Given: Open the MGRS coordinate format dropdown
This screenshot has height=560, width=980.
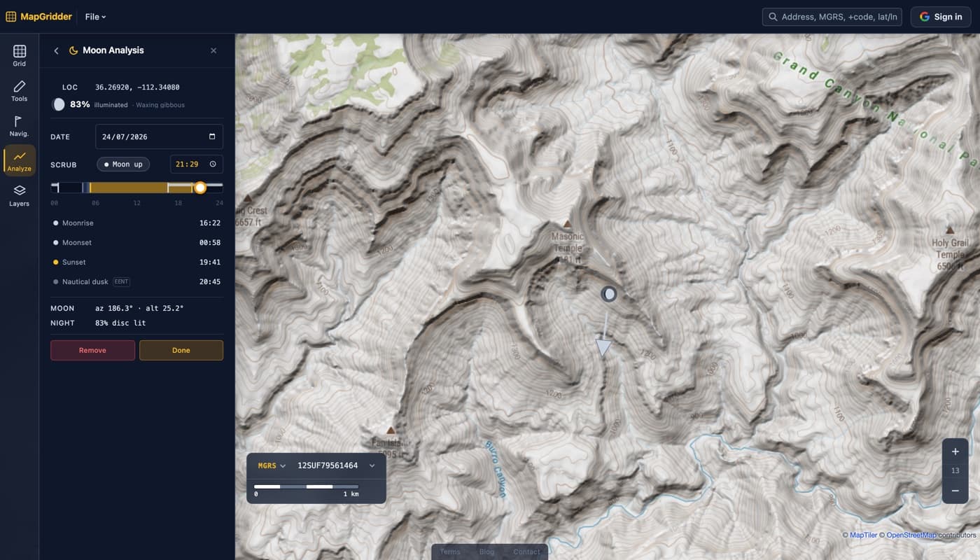Looking at the screenshot, I should (272, 465).
